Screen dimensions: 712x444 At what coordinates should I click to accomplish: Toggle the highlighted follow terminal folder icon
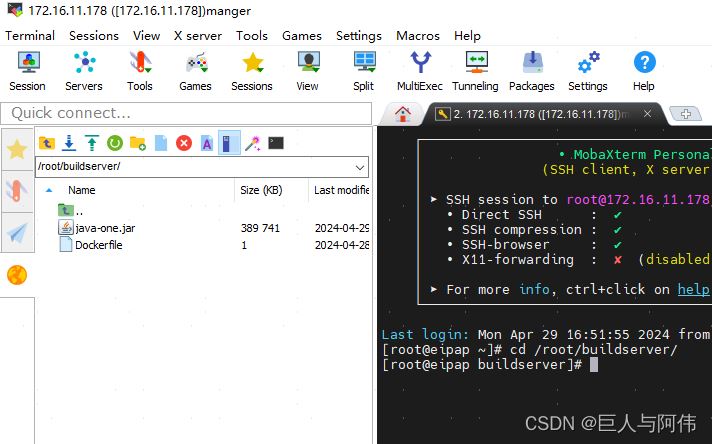229,143
